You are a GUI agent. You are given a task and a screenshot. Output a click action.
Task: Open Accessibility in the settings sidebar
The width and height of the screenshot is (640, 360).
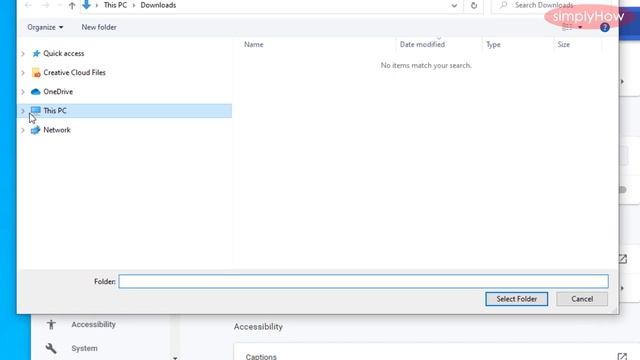(93, 324)
